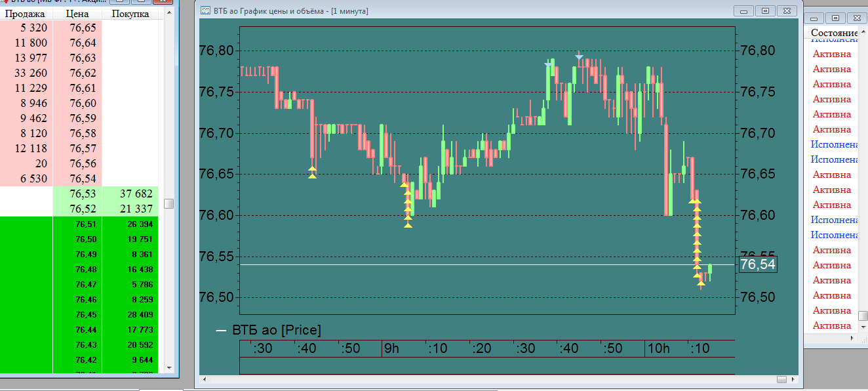Viewport: 868px width, 391px height.
Task: Select the Цена column header
Action: coord(78,14)
